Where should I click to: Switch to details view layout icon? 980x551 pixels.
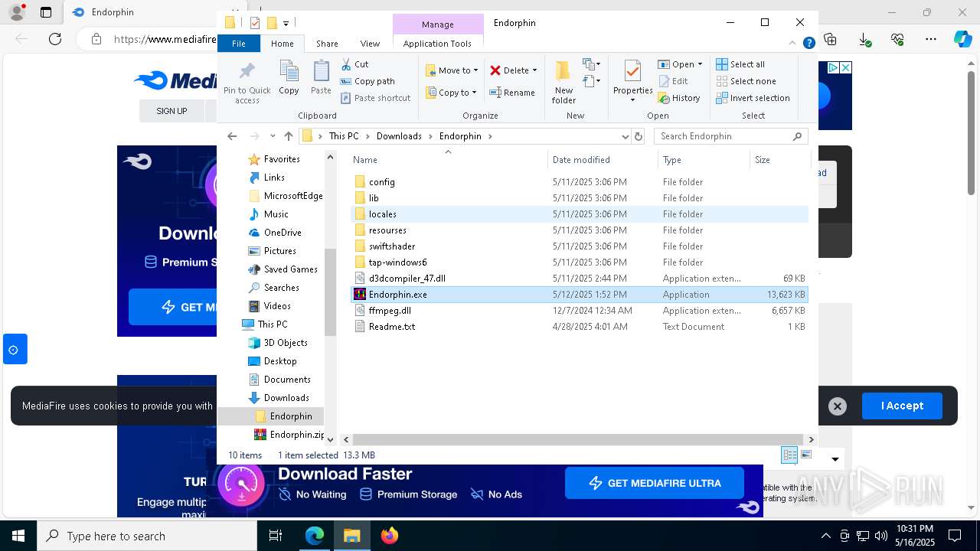click(x=789, y=455)
